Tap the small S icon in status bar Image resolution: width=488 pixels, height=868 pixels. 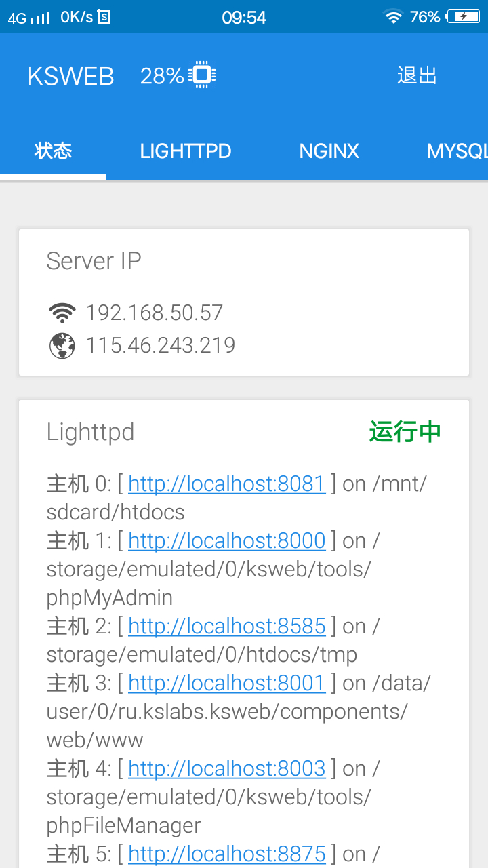[x=104, y=17]
